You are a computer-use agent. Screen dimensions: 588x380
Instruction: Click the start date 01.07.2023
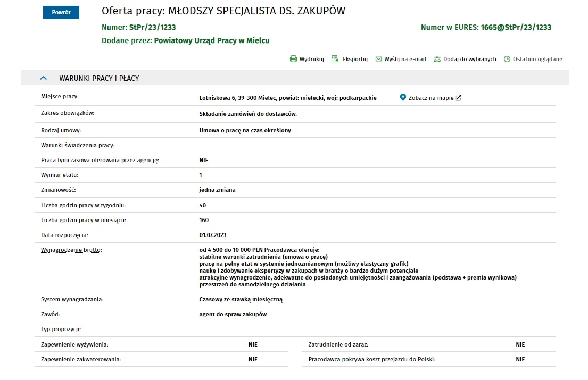point(213,235)
